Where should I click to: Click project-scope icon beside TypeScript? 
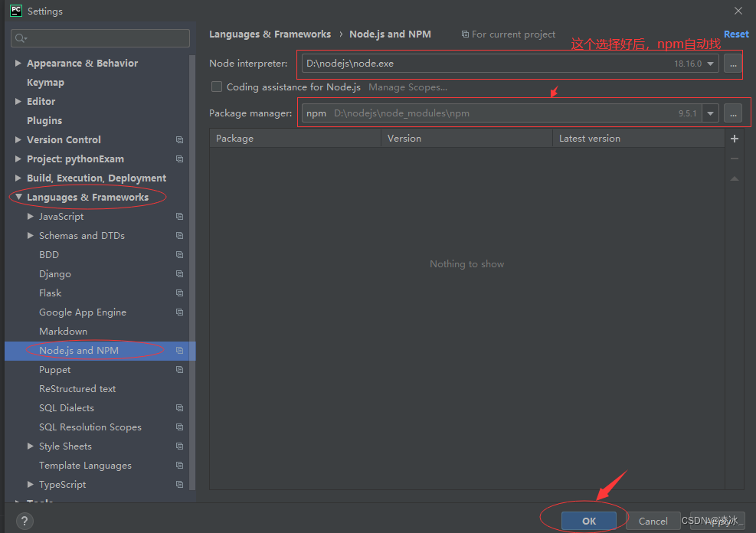[x=179, y=484]
